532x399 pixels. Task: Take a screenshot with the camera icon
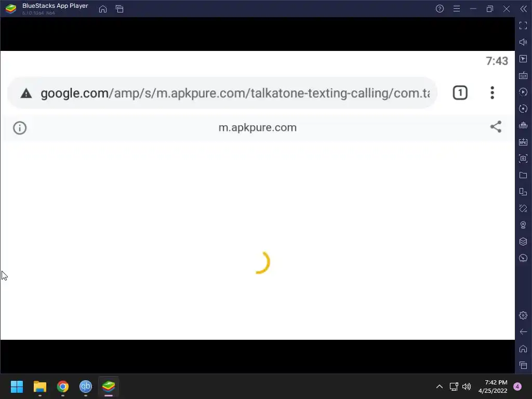523,158
